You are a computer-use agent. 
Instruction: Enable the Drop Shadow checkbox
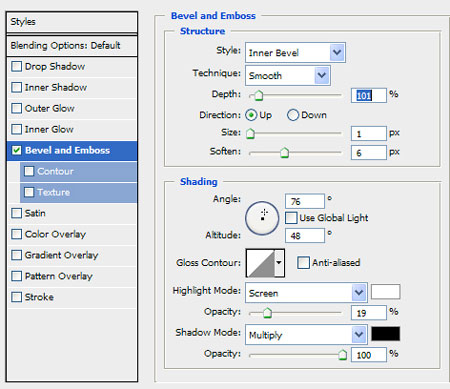[16, 66]
